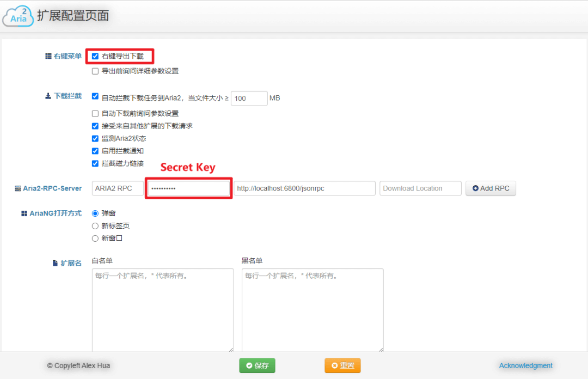Viewport: 588px width, 379px height.
Task: Click the download intercept section icon
Action: pyautogui.click(x=48, y=96)
